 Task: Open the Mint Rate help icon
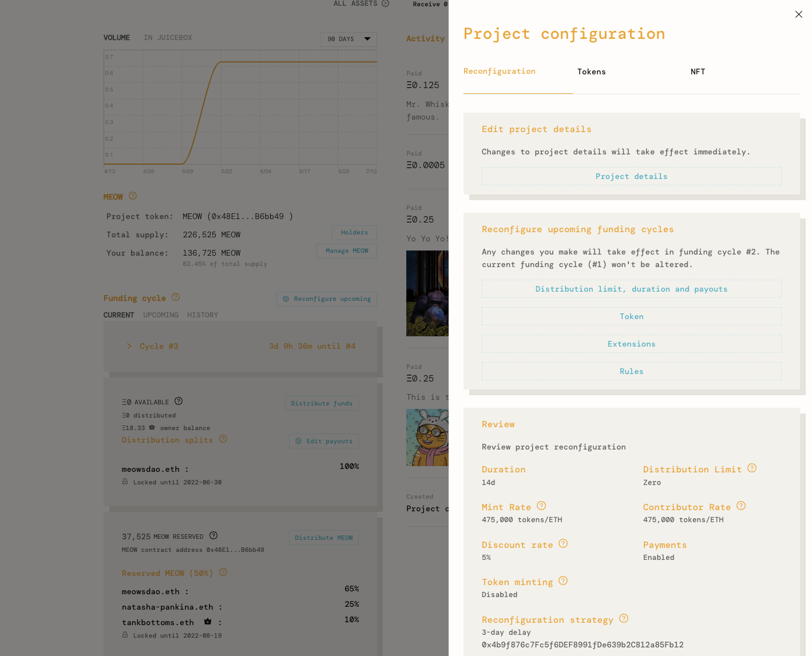tap(541, 506)
